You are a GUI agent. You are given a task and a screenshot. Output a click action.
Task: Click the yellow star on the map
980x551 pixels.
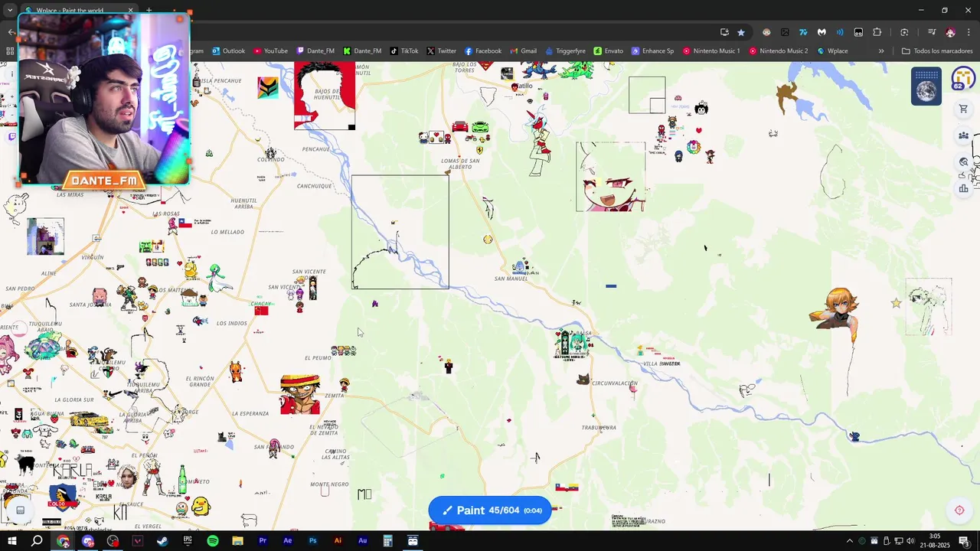[896, 303]
